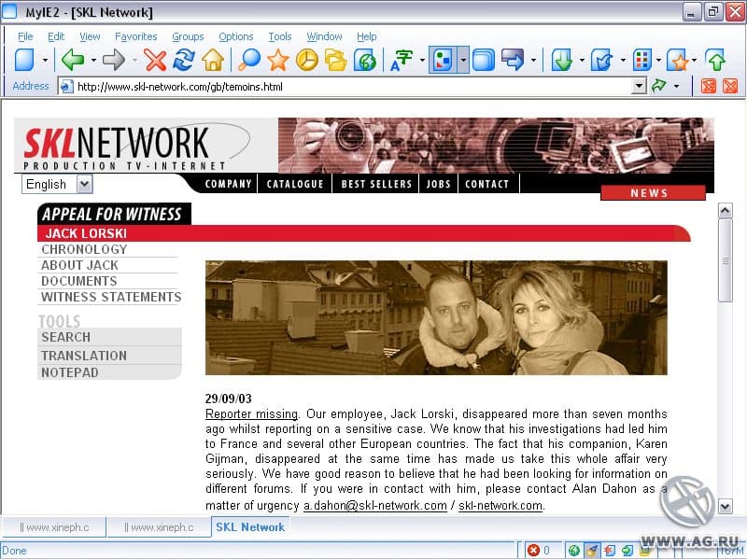Viewport: 747px width, 560px height.
Task: Open the Home page icon
Action: coord(213,60)
